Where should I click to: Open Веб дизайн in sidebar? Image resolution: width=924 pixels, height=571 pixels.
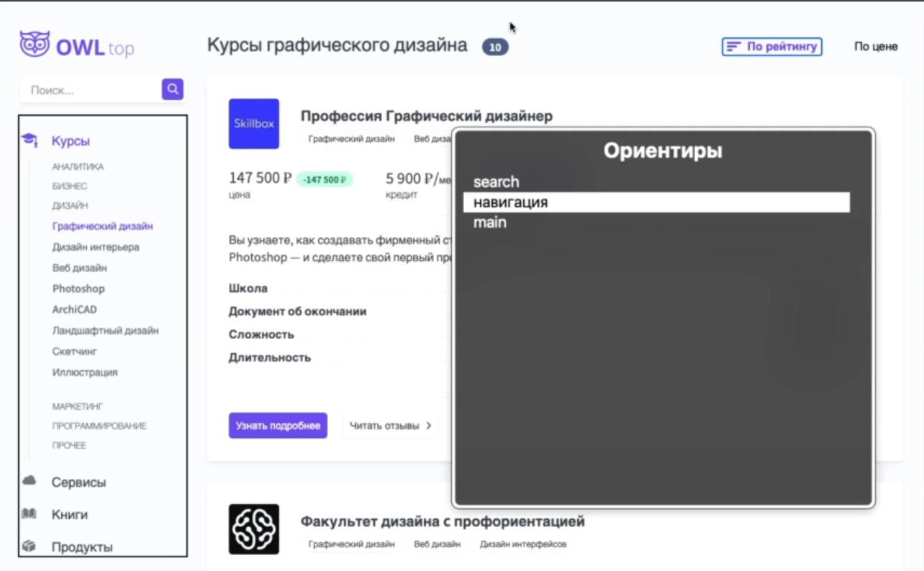pyautogui.click(x=79, y=268)
